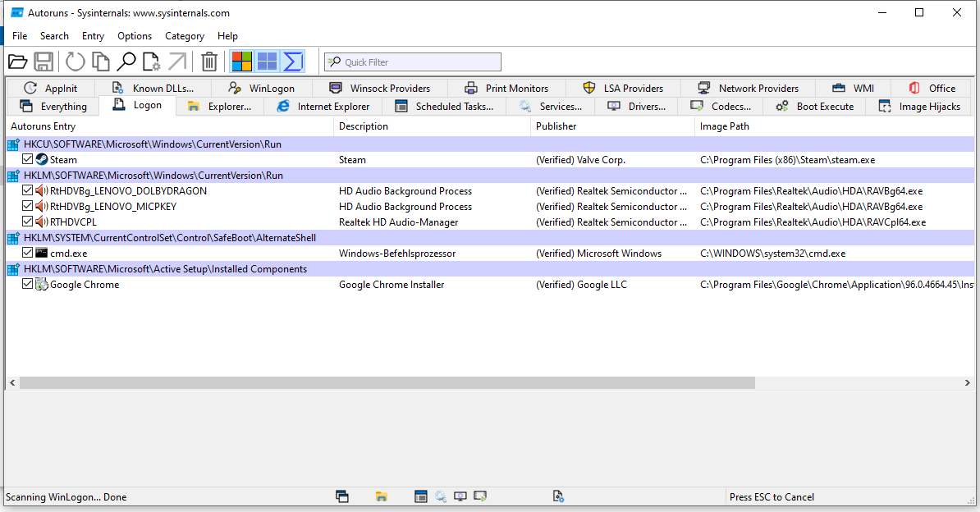The width and height of the screenshot is (980, 512).
Task: Switch to the WMI tab
Action: (853, 88)
